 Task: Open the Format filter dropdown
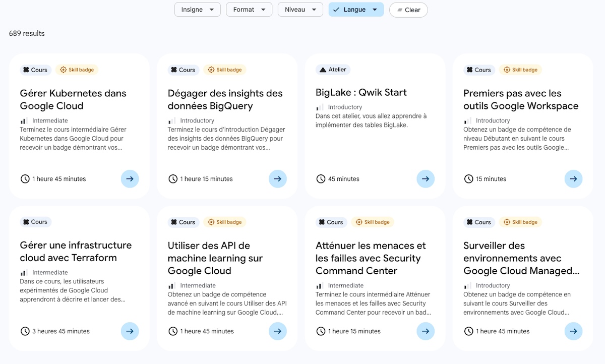249,10
